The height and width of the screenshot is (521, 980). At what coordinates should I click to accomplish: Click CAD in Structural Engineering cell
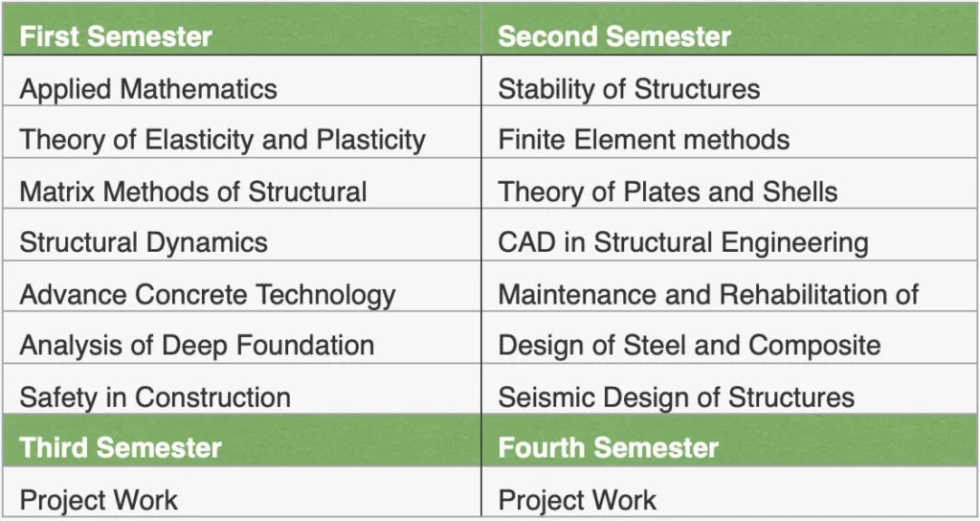pyautogui.click(x=683, y=242)
